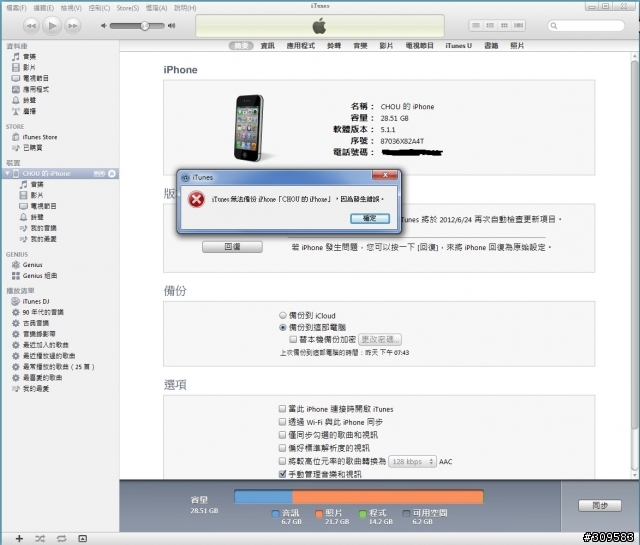Open the 128 kbps bitrate dropdown
This screenshot has height=545, width=640.
412,461
